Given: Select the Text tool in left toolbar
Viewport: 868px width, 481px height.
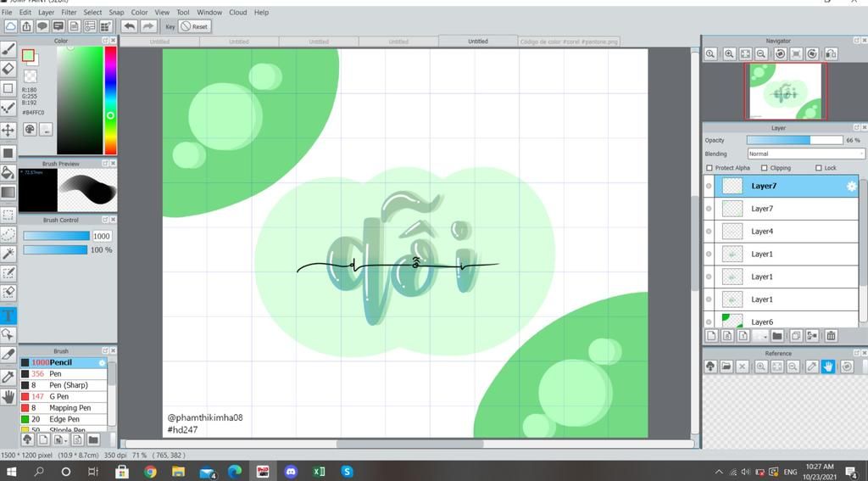Looking at the screenshot, I should click(8, 316).
